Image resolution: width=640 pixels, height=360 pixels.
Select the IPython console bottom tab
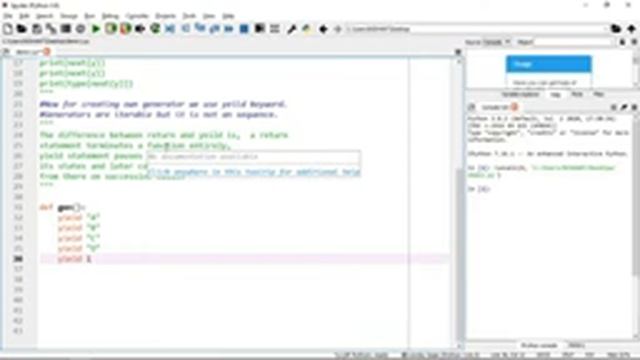539,345
